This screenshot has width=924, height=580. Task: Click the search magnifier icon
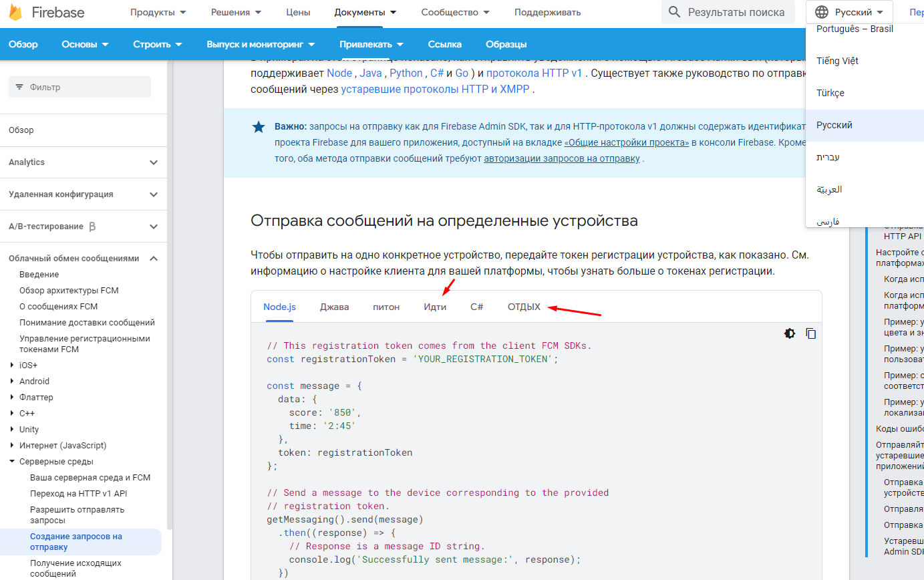pyautogui.click(x=675, y=12)
